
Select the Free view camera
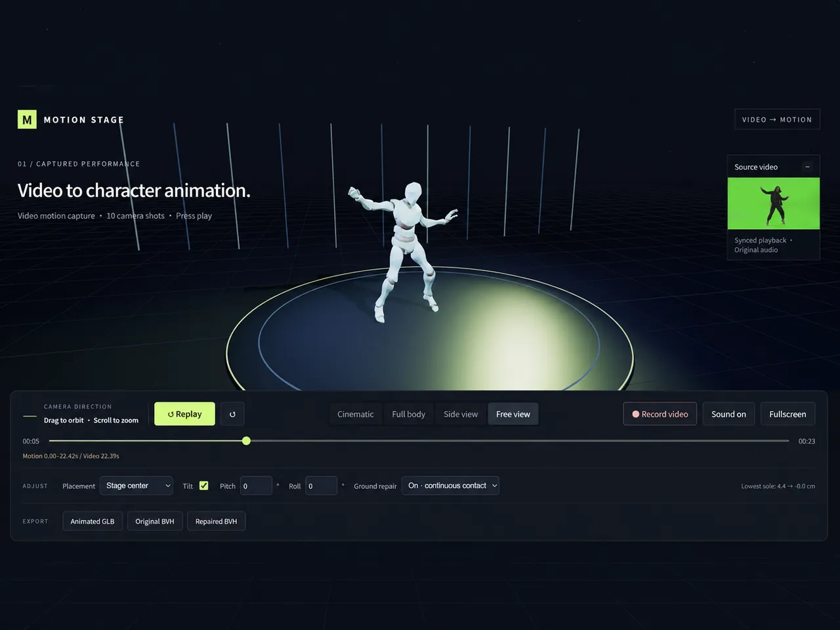[513, 414]
